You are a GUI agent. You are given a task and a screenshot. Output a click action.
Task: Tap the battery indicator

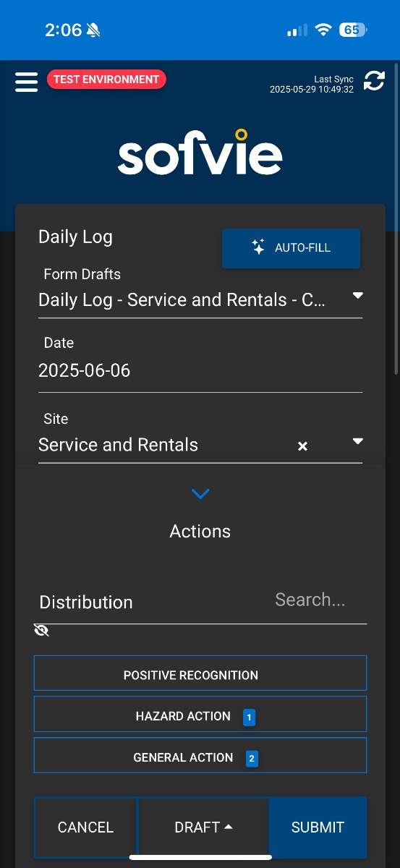(x=353, y=30)
